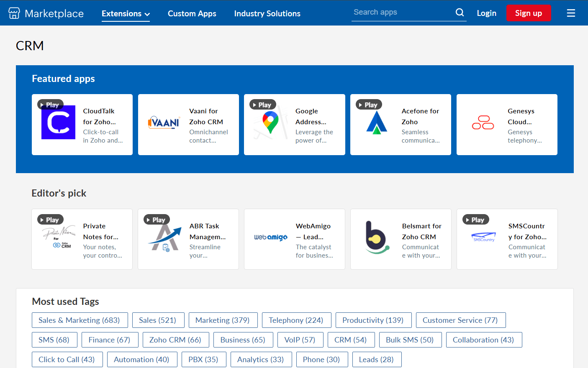Open Belsmart for Zoho CRM title

click(x=422, y=231)
